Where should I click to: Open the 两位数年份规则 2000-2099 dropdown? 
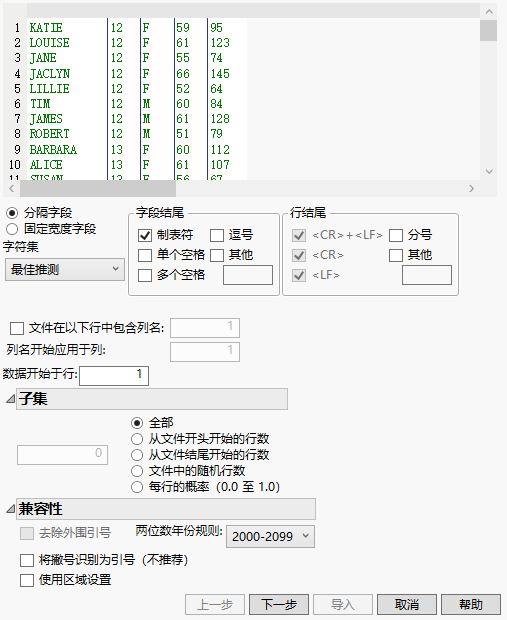coord(271,537)
